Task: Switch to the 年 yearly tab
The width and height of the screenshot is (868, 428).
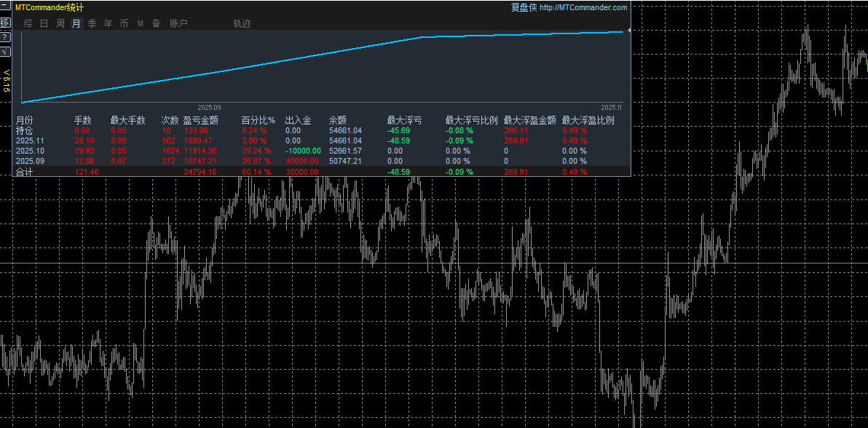Action: click(x=108, y=23)
